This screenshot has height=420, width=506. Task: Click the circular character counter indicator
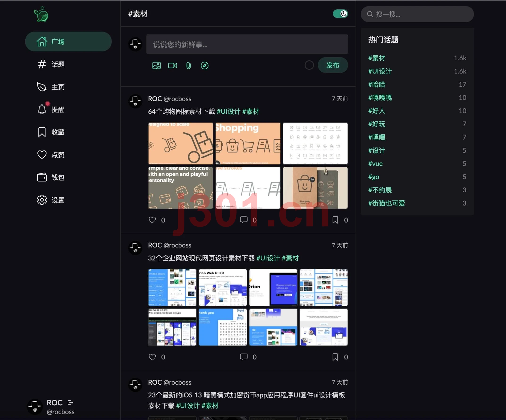point(309,65)
